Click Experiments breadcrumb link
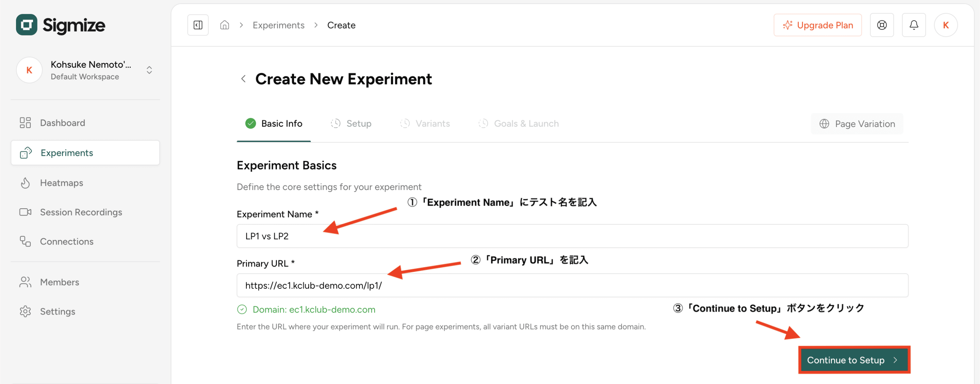 point(278,25)
